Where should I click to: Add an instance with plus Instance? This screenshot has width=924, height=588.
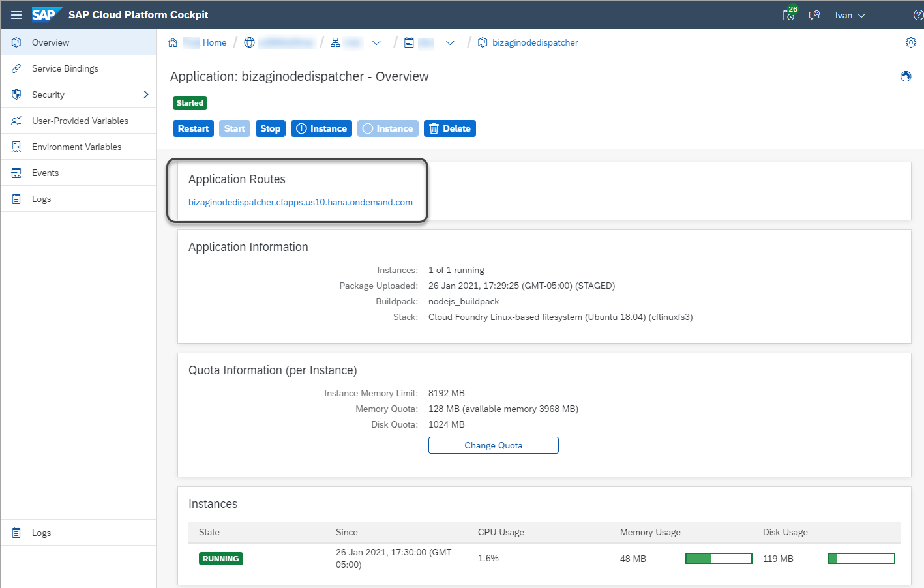[321, 128]
